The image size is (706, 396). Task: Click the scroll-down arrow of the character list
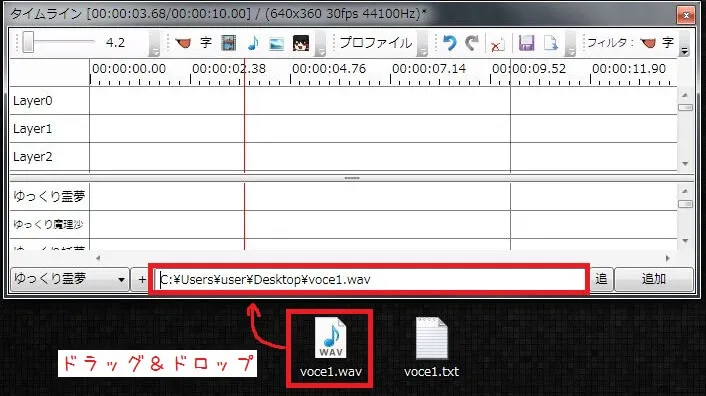click(685, 241)
